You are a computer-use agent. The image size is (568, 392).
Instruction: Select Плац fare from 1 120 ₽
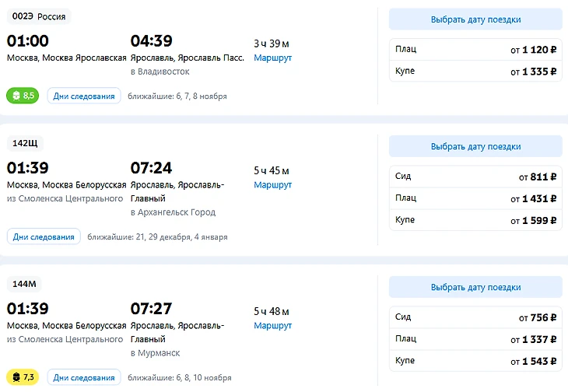point(475,49)
